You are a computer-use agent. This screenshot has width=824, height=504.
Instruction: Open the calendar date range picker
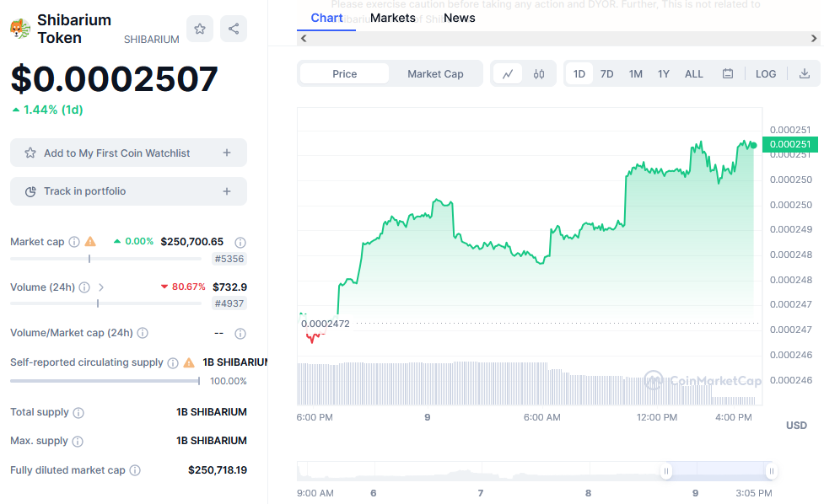coord(727,74)
